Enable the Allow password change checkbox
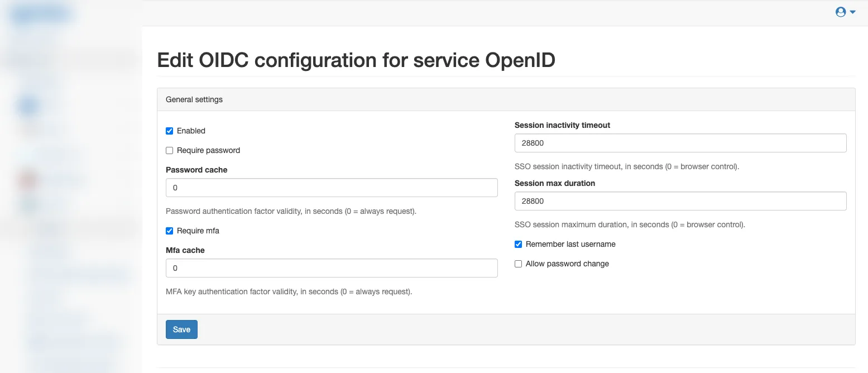Image resolution: width=868 pixels, height=373 pixels. (519, 264)
